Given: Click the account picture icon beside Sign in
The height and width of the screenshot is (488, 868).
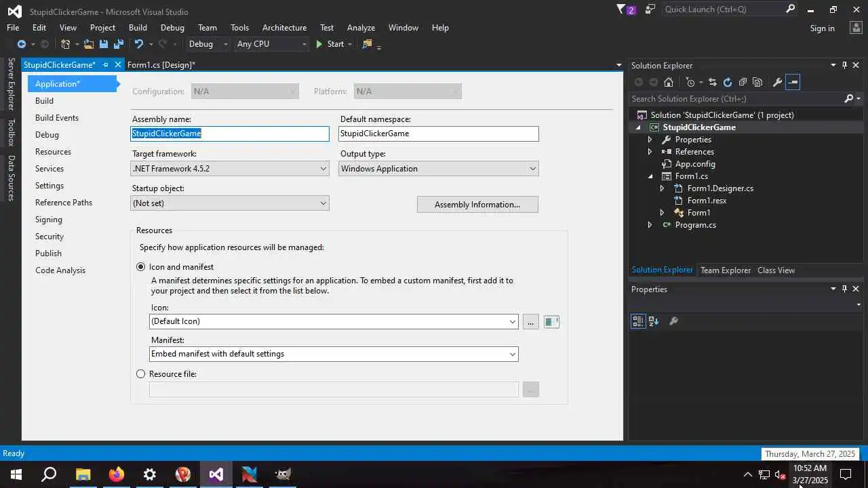Looking at the screenshot, I should click(855, 28).
